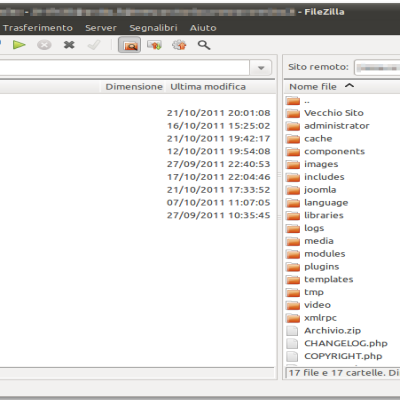Select the language folder icon
Image resolution: width=400 pixels, height=400 pixels.
coord(293,203)
